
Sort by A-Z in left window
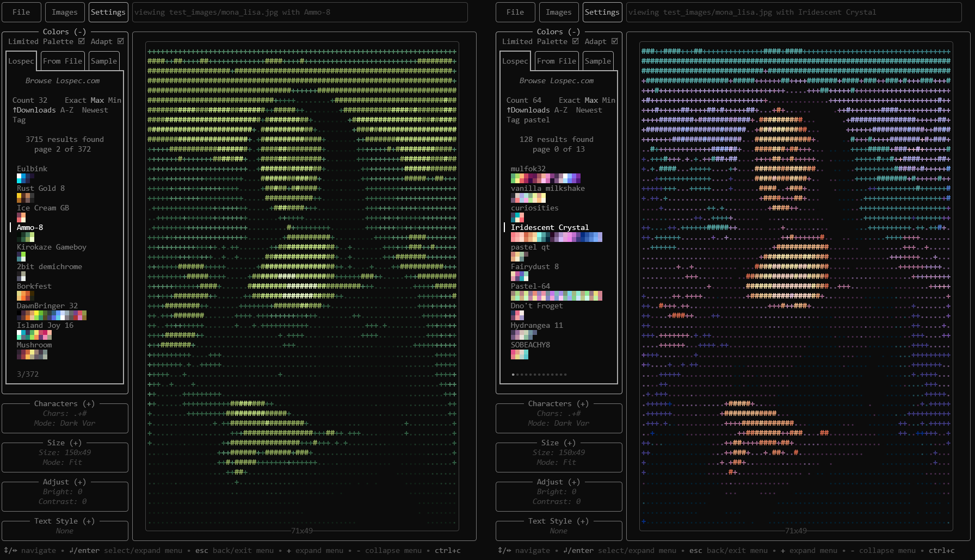67,110
